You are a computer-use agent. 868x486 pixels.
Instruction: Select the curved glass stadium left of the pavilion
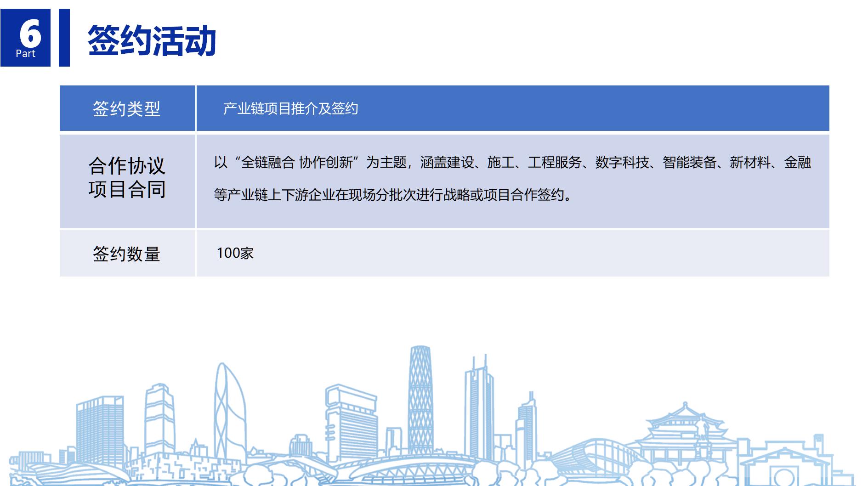(x=593, y=455)
